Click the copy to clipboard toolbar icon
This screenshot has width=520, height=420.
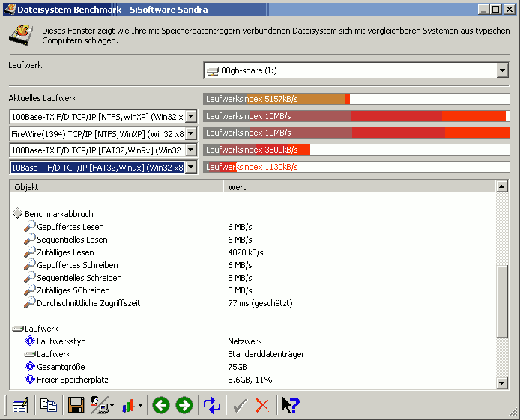coord(49,405)
